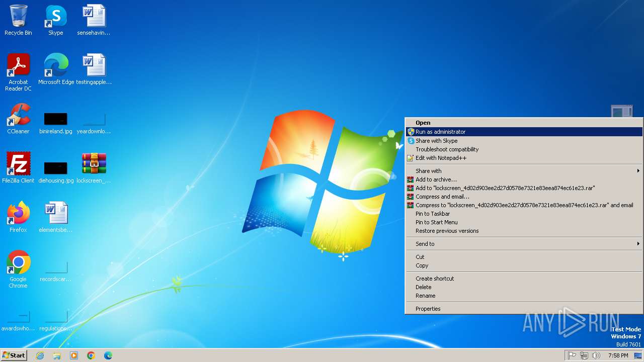
Task: Choose Run as administrator
Action: point(524,132)
